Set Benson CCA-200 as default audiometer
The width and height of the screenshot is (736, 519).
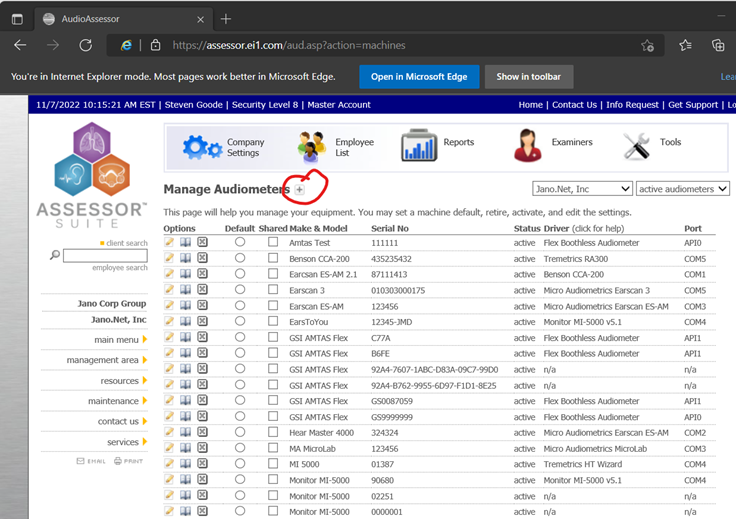coord(240,258)
